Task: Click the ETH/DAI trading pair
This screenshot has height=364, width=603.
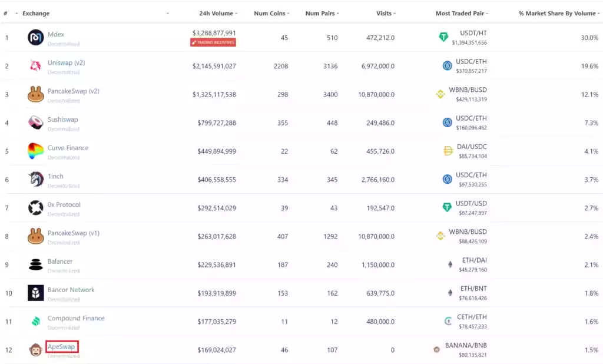Action: coord(474,260)
